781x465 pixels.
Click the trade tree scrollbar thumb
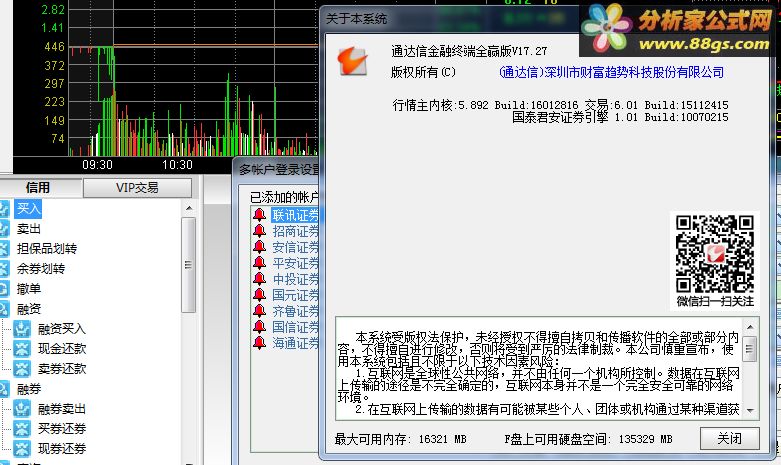click(188, 265)
